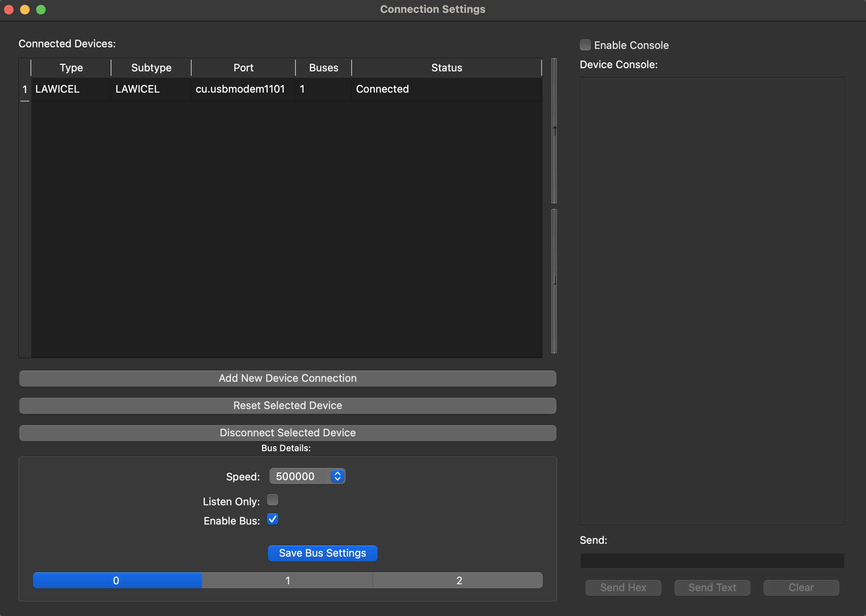Uncheck the Enable Bus checkbox
The width and height of the screenshot is (866, 616).
[x=273, y=519]
